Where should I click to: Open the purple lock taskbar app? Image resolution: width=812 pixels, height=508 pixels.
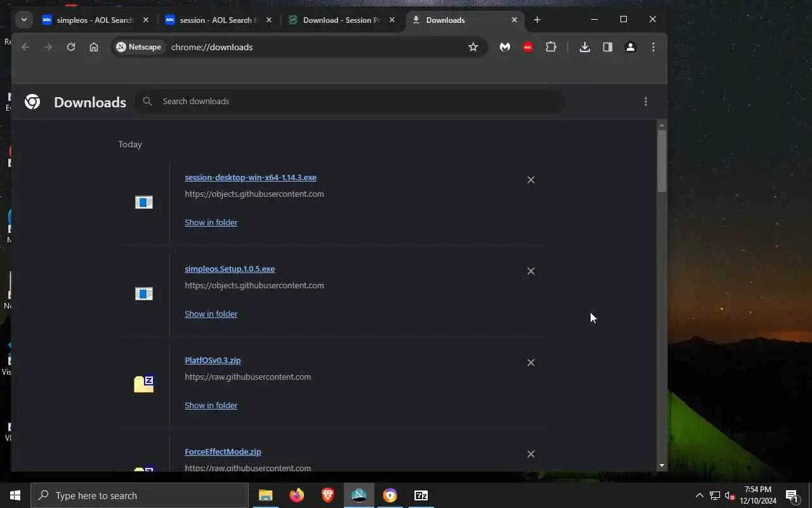point(390,495)
